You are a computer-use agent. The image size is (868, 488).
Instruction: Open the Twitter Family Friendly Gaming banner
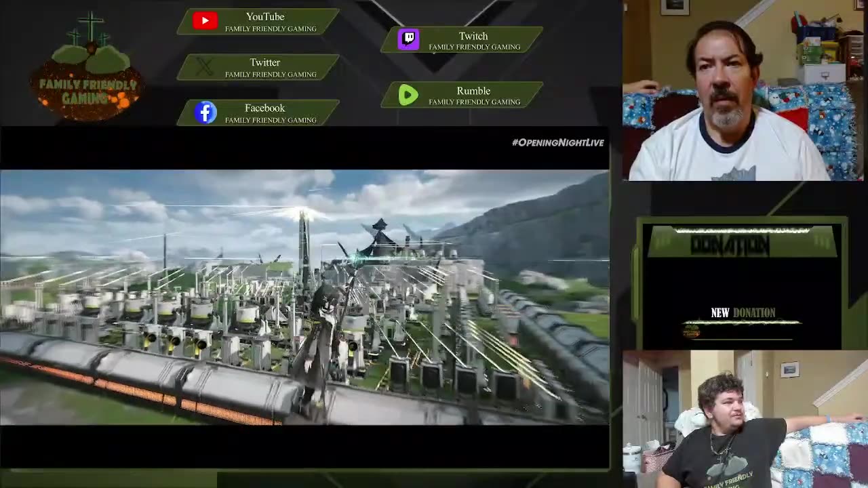point(258,67)
